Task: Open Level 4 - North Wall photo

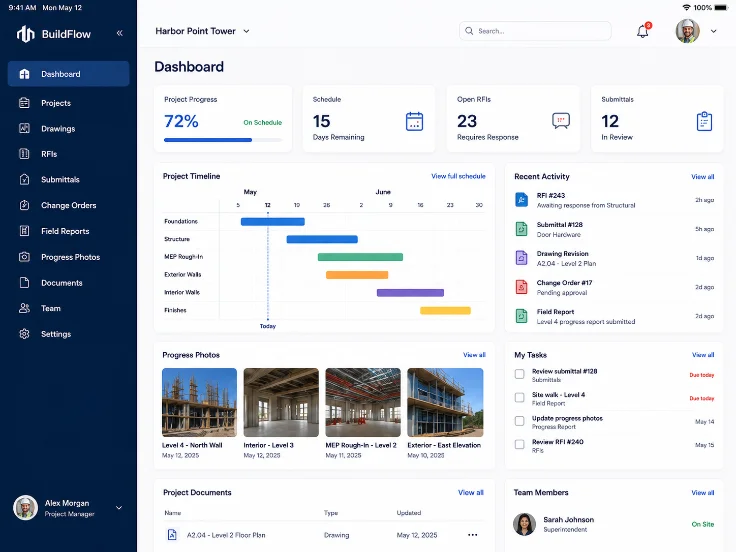Action: pyautogui.click(x=199, y=402)
